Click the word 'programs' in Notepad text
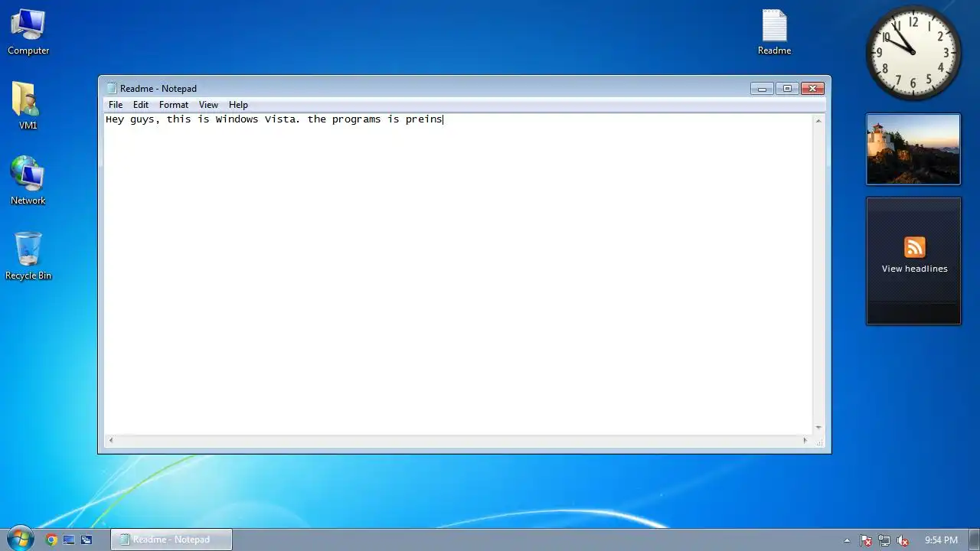This screenshot has height=551, width=980. 356,120
